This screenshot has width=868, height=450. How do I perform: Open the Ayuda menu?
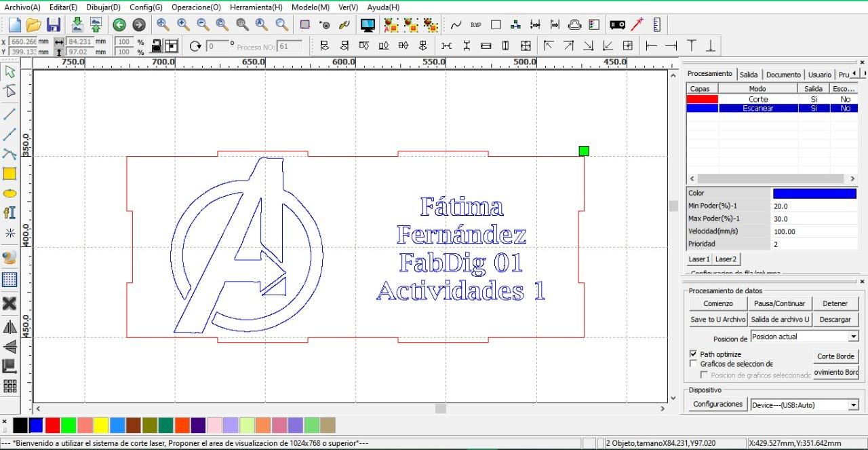pos(383,7)
